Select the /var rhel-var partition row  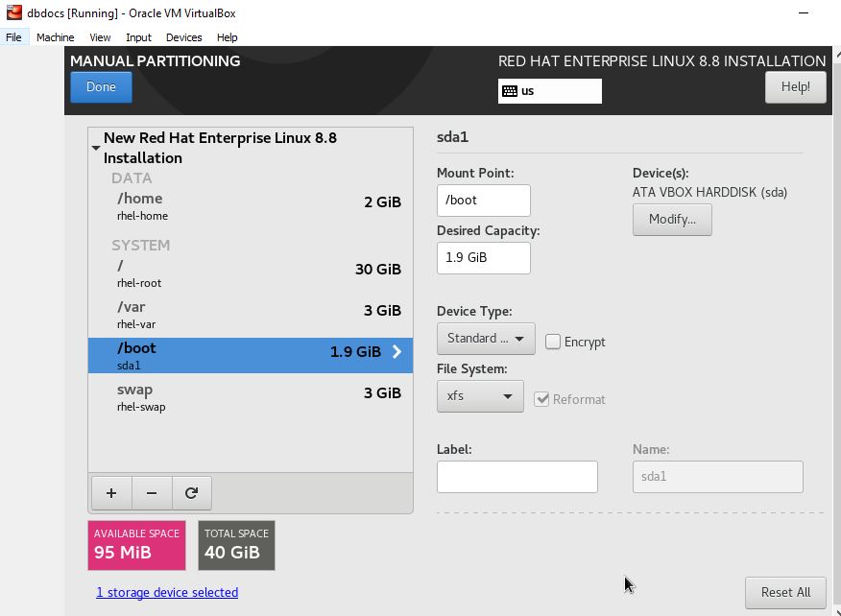click(x=251, y=315)
